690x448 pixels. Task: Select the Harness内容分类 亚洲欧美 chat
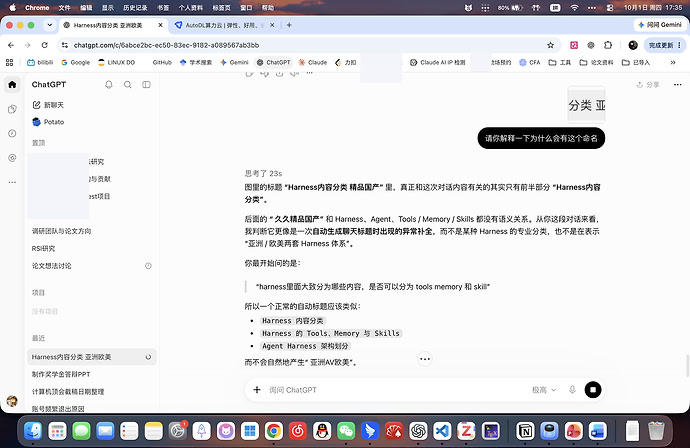92,357
